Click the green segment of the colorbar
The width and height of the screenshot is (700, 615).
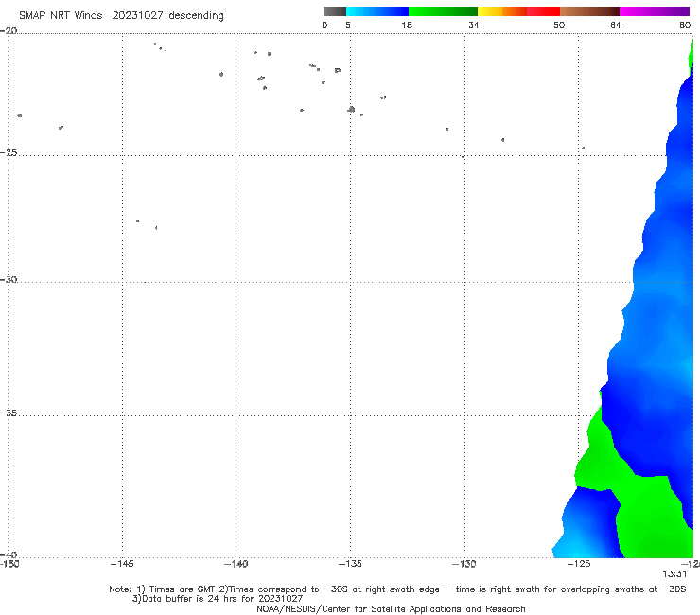coord(443,11)
